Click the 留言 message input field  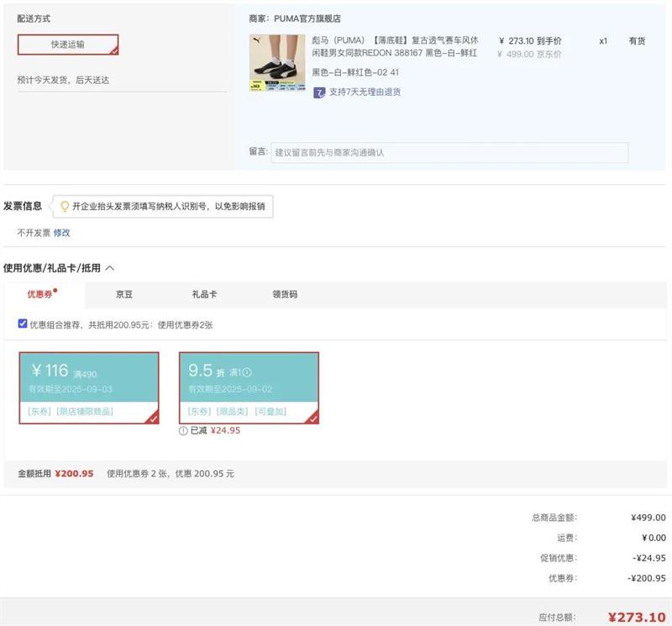[449, 153]
